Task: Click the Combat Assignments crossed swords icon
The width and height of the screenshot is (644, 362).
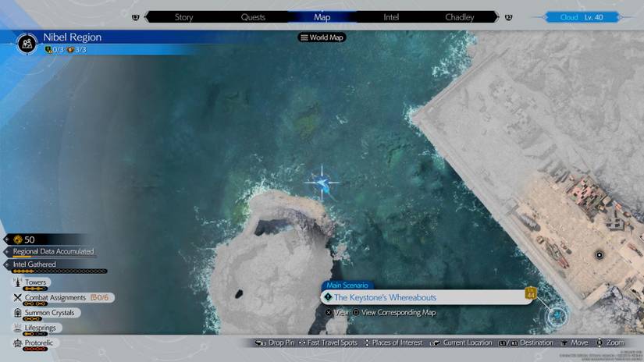Action: (x=17, y=297)
